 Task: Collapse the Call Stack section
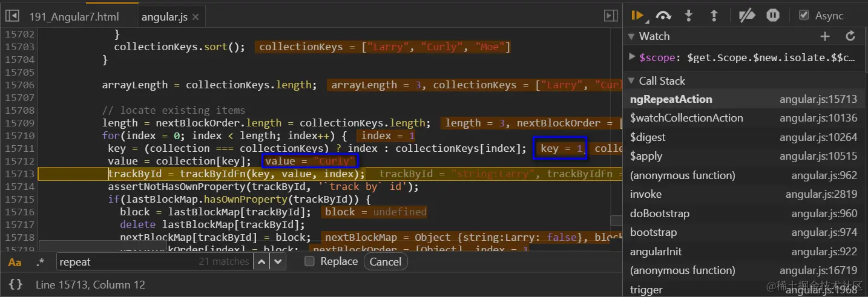[x=631, y=81]
